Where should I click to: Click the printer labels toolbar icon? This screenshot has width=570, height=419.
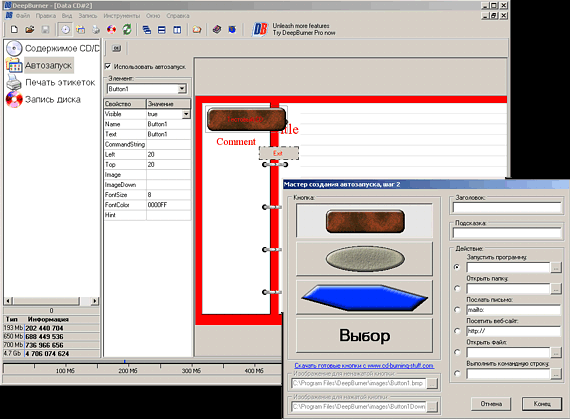tap(96, 29)
